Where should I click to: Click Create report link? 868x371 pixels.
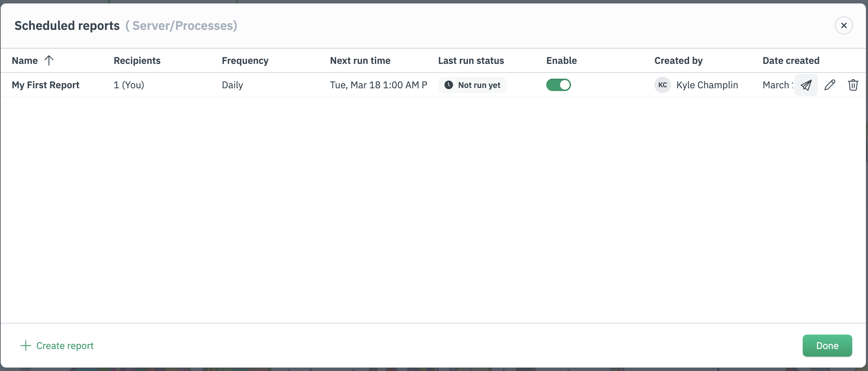coord(65,346)
